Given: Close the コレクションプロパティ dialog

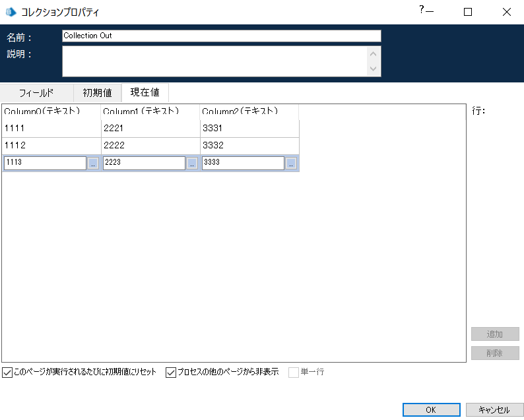Looking at the screenshot, I should [x=507, y=12].
